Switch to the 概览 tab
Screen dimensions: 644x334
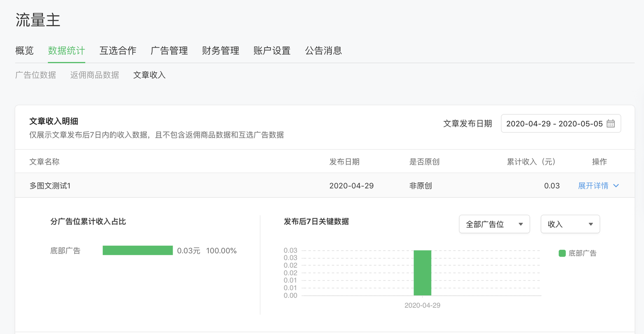(24, 51)
